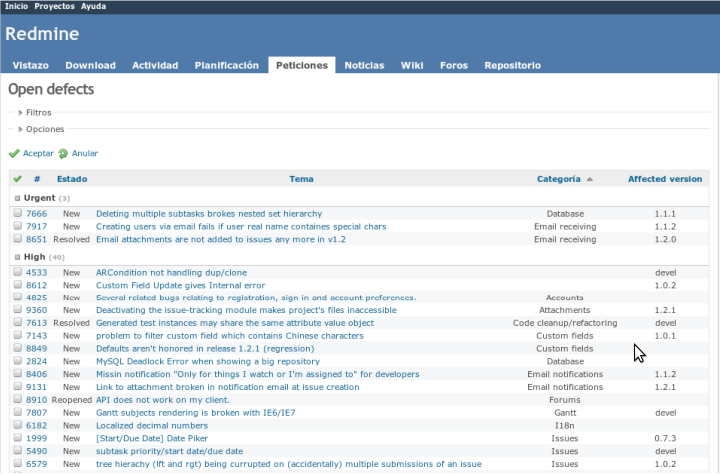Open 'problem to filter custom field' issue
This screenshot has height=475, width=720.
[230, 336]
